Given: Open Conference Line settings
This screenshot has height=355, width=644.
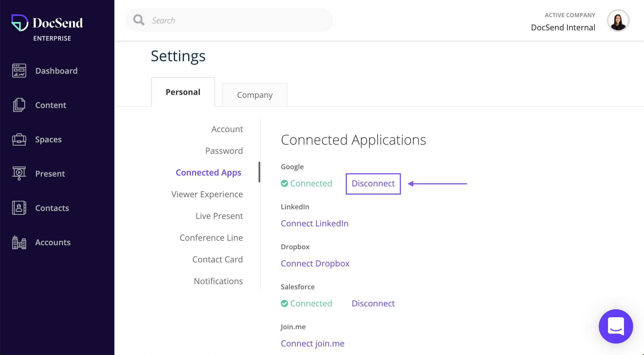Looking at the screenshot, I should 211,238.
